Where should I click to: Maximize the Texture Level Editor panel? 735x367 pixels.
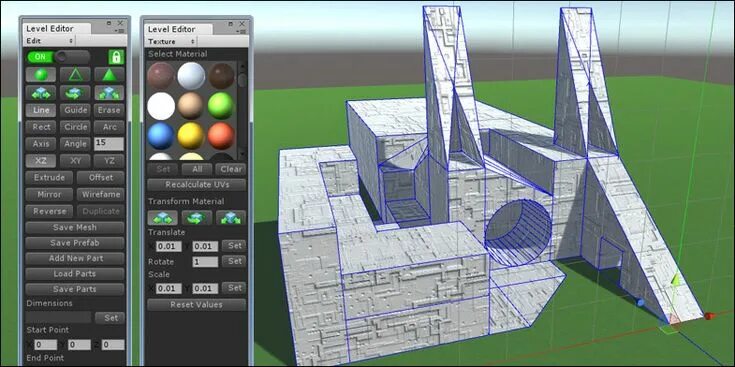pos(231,23)
